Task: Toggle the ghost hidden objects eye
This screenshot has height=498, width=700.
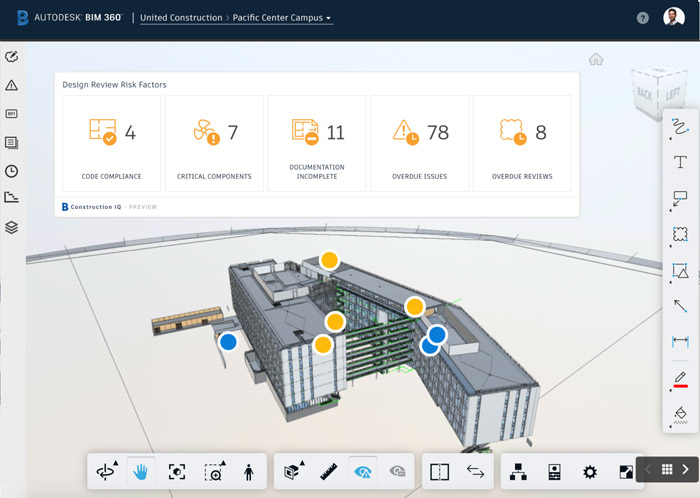Action: click(x=397, y=472)
